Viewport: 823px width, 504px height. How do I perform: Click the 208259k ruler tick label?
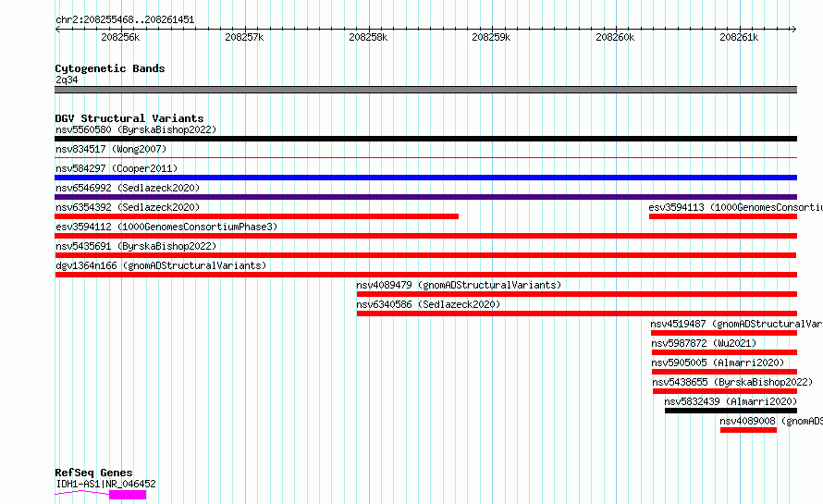coord(491,37)
